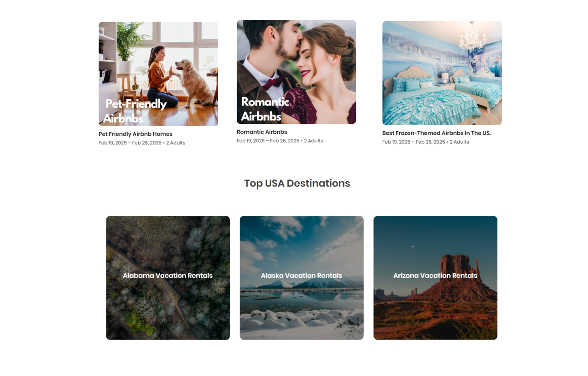Open the Frozen-themed bedroom photo card
This screenshot has height=376, width=588.
coord(442,73)
